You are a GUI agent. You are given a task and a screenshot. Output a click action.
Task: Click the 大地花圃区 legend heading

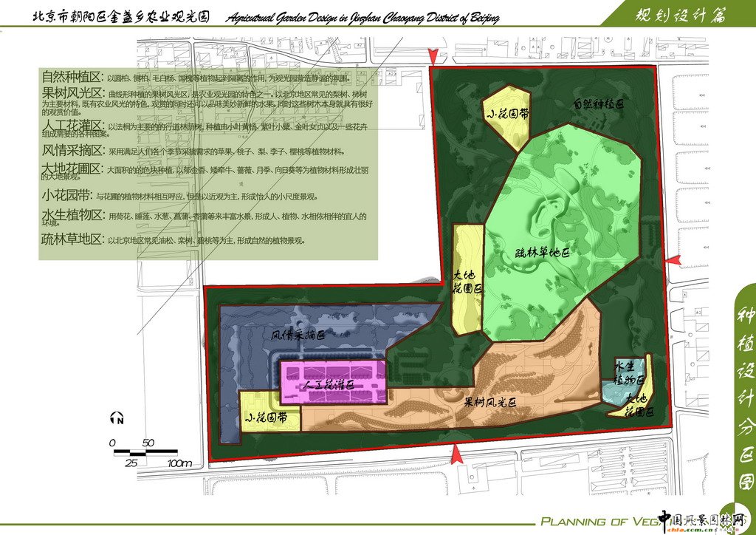click(x=73, y=169)
